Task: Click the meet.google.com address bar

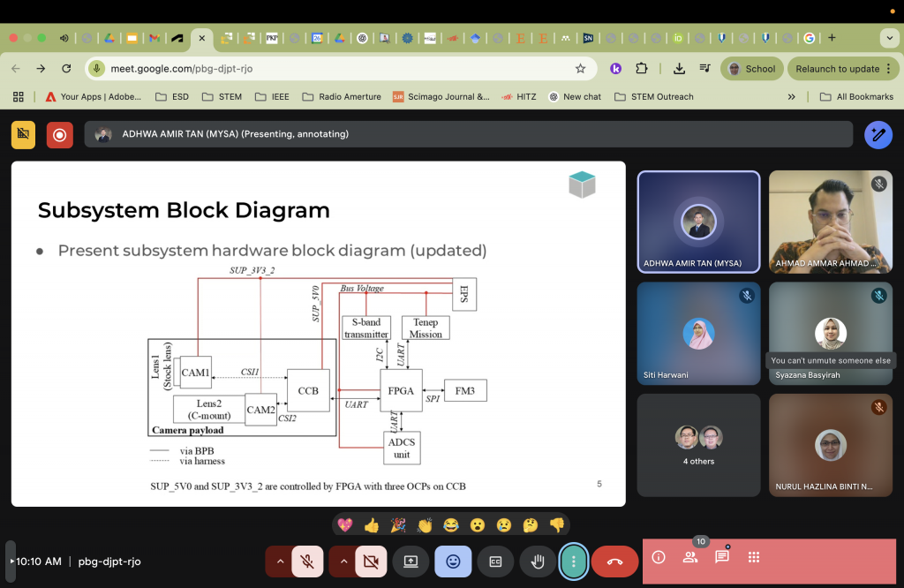Action: pos(340,69)
